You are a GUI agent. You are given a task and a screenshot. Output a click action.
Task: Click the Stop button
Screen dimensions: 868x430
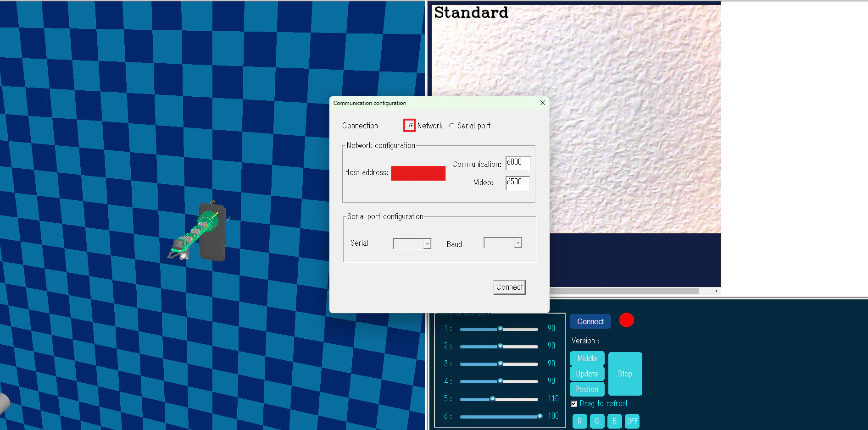625,374
